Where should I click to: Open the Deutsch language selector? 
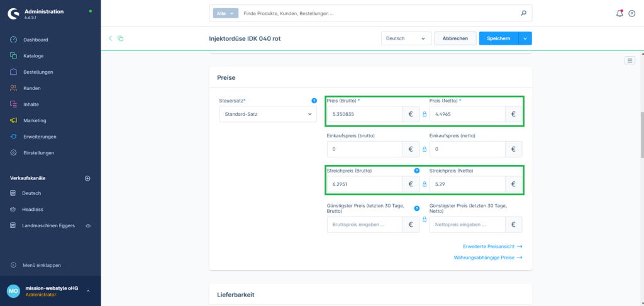coord(406,38)
